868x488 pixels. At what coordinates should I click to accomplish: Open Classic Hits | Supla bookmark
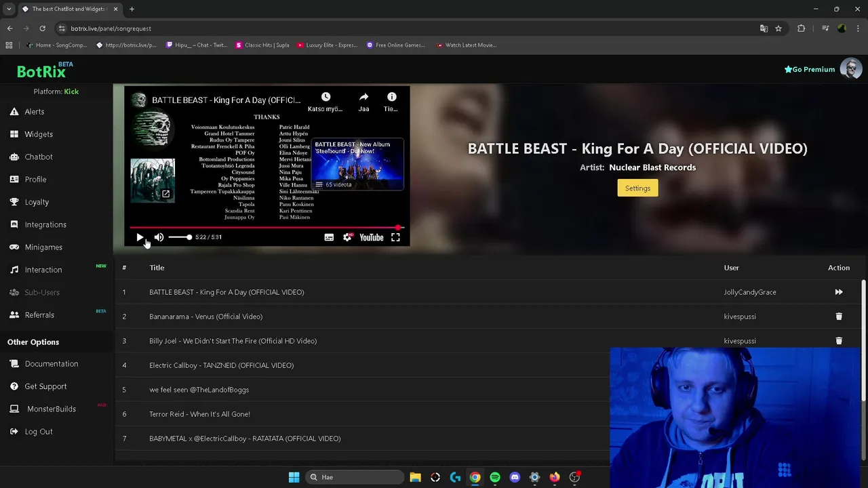tap(262, 45)
